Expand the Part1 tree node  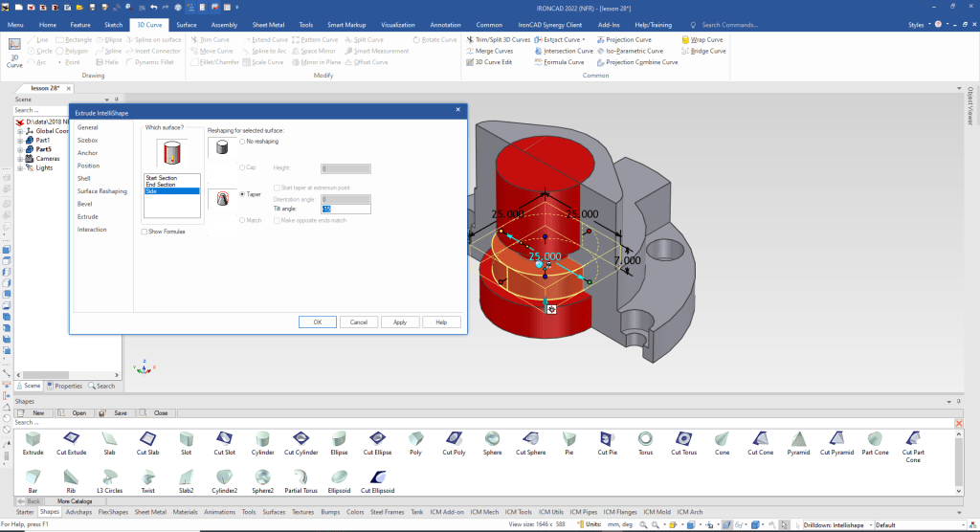[19, 141]
